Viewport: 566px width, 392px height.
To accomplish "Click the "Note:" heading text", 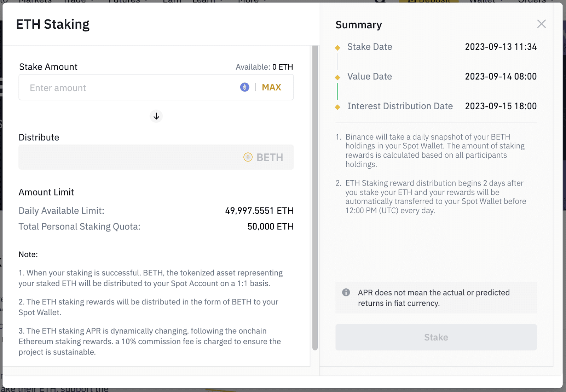I will tap(28, 254).
